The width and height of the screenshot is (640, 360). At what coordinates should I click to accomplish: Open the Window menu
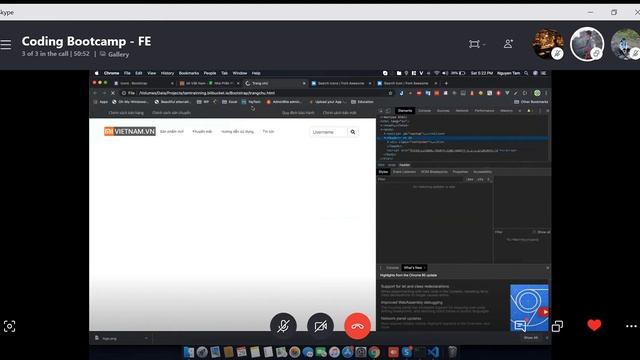[240, 73]
